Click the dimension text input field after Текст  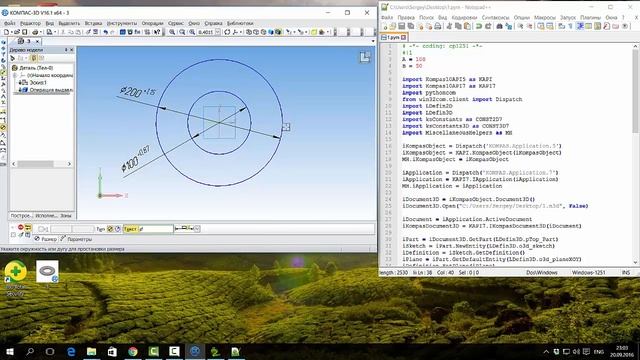tap(156, 229)
